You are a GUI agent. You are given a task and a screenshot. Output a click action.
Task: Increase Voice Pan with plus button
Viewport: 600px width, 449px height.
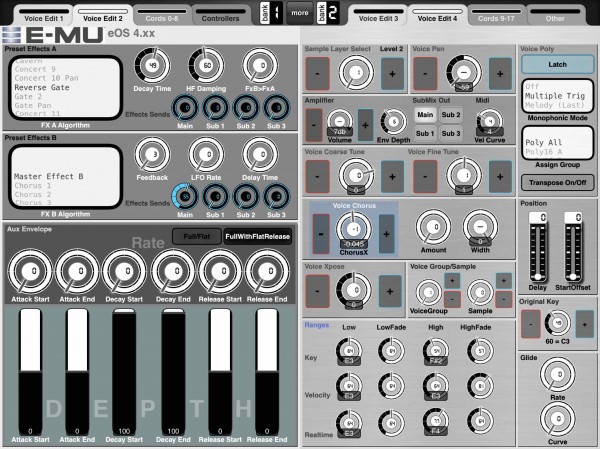point(500,73)
